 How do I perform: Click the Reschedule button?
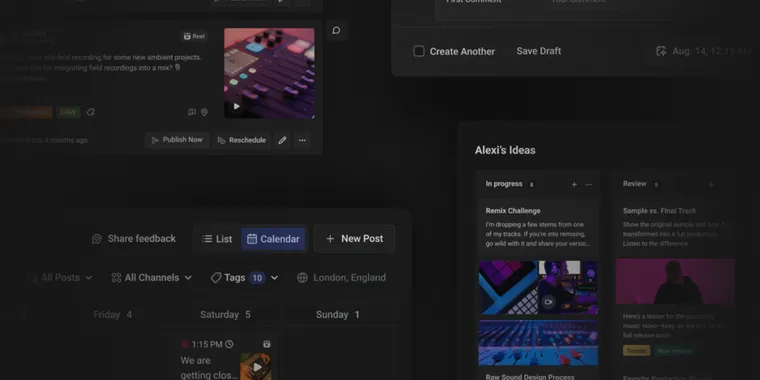tap(241, 140)
